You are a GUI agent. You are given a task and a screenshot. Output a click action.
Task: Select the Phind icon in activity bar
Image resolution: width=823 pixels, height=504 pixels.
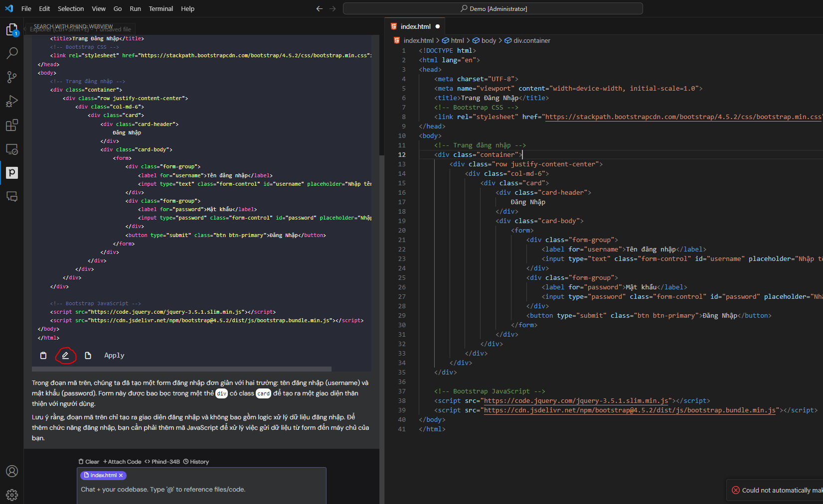pyautogui.click(x=11, y=172)
